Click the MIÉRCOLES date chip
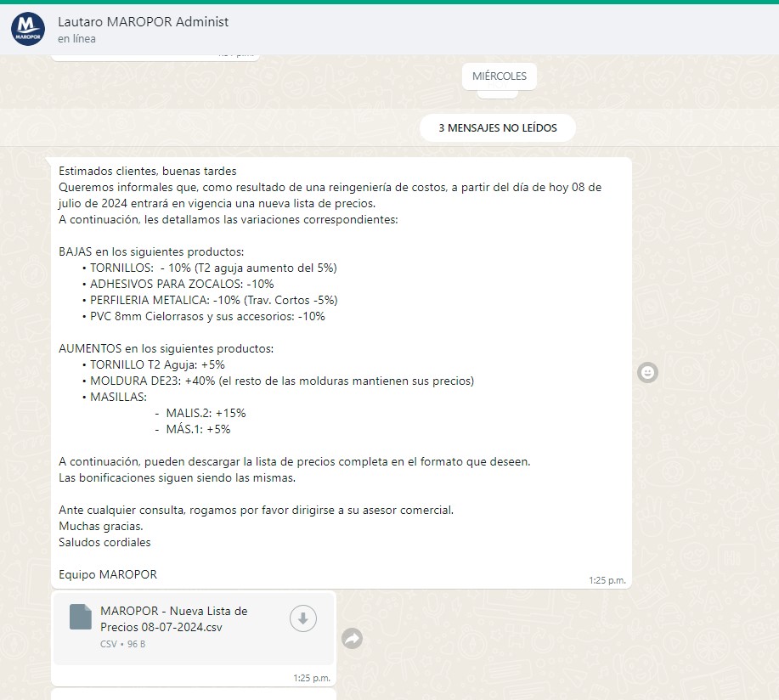This screenshot has height=700, width=779. [499, 76]
